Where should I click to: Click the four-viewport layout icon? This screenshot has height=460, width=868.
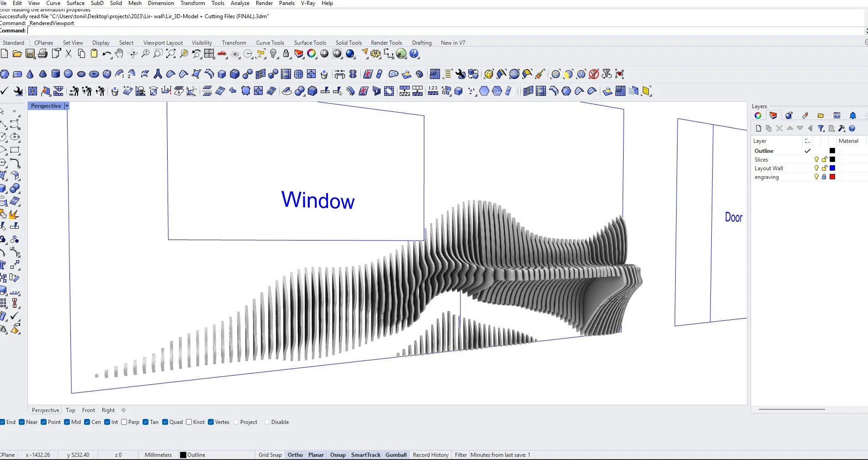[x=209, y=54]
